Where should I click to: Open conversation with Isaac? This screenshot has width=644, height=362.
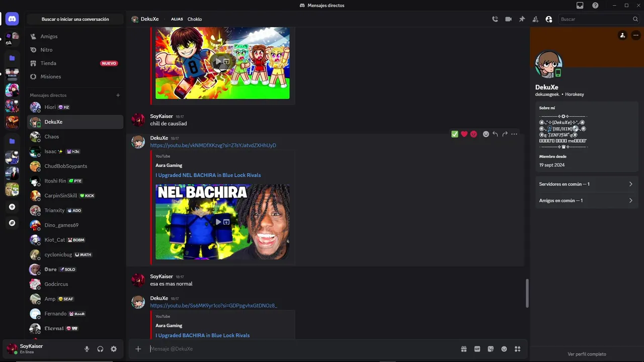point(74,151)
